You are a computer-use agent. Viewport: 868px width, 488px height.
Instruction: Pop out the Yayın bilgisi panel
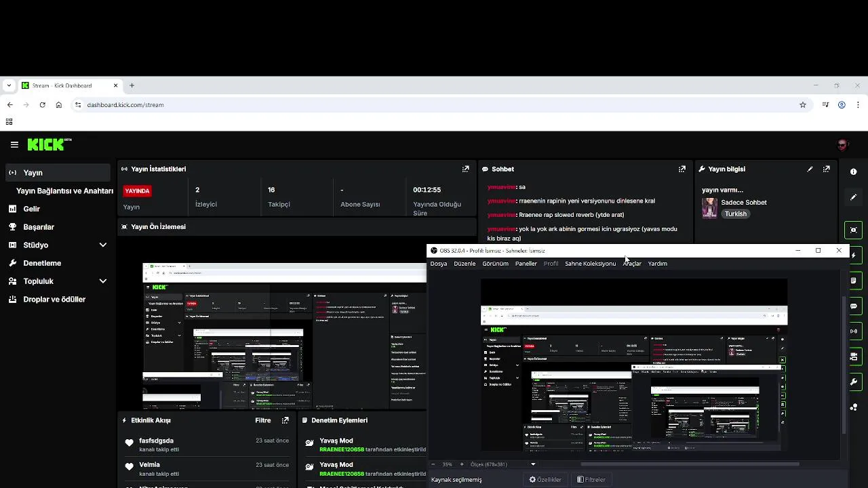pyautogui.click(x=826, y=169)
